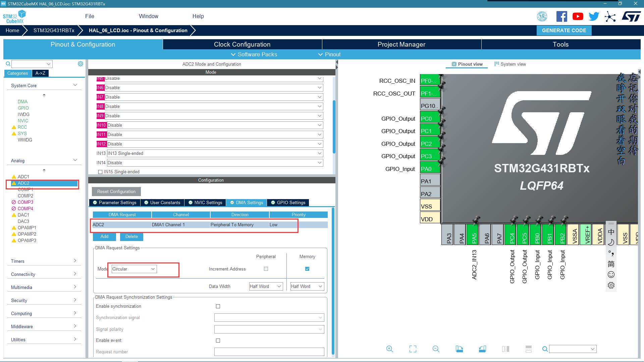Zoom out of the chip pinout view

pos(436,349)
